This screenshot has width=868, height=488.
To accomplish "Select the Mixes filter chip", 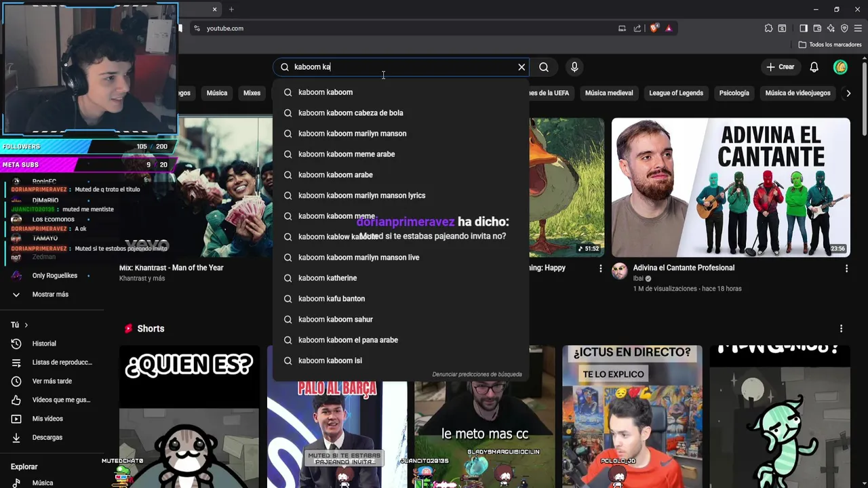I will [252, 93].
